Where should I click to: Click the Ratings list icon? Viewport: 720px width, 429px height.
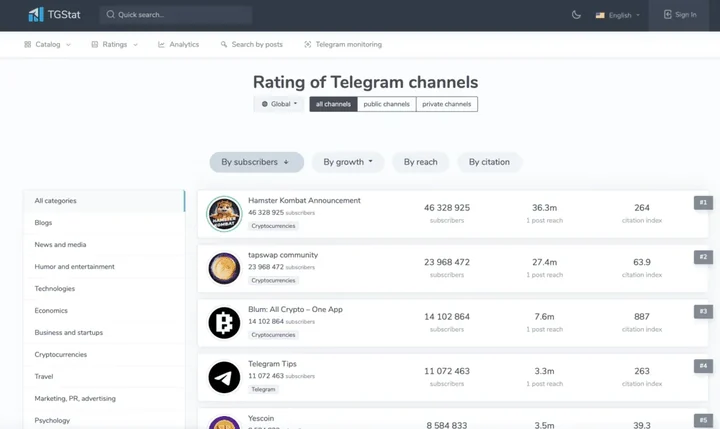[x=95, y=45]
